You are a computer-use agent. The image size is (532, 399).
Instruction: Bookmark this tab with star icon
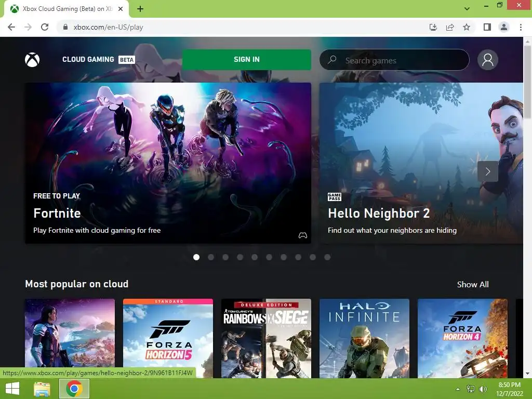click(467, 27)
